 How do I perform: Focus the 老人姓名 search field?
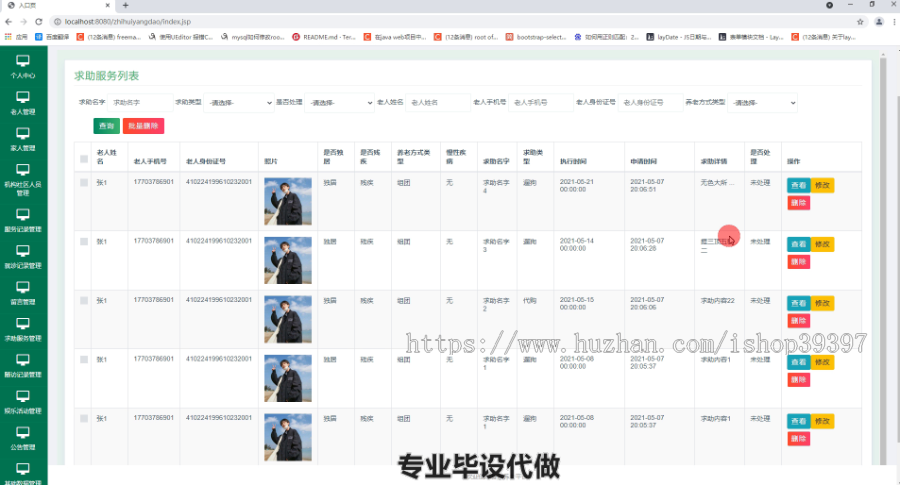tap(438, 103)
